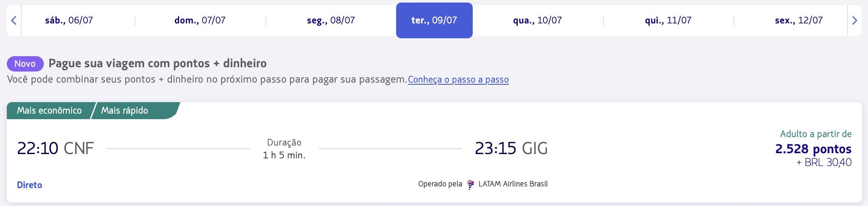This screenshot has height=206, width=868.
Task: Click the LATAM Airlines logo icon
Action: tap(470, 184)
